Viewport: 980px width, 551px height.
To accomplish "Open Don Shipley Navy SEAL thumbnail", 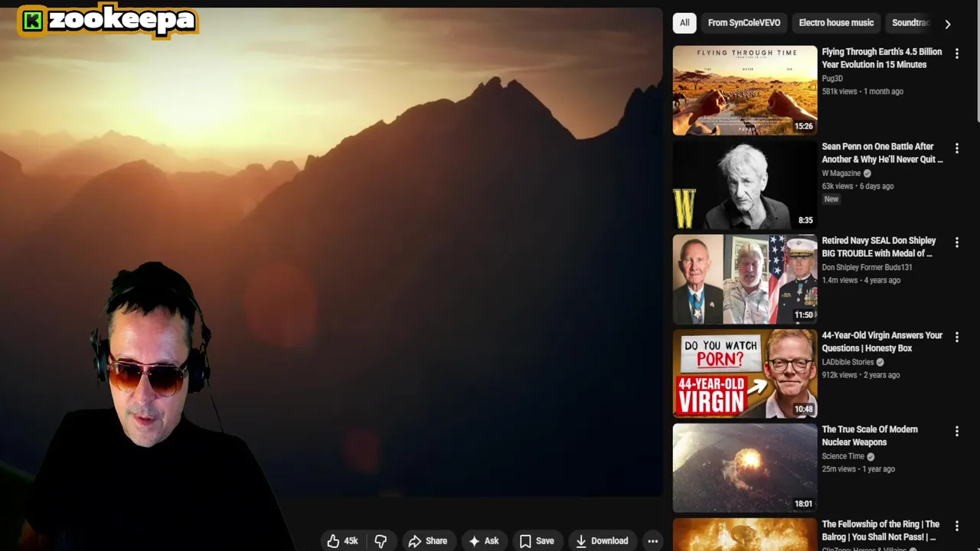I will coord(745,279).
